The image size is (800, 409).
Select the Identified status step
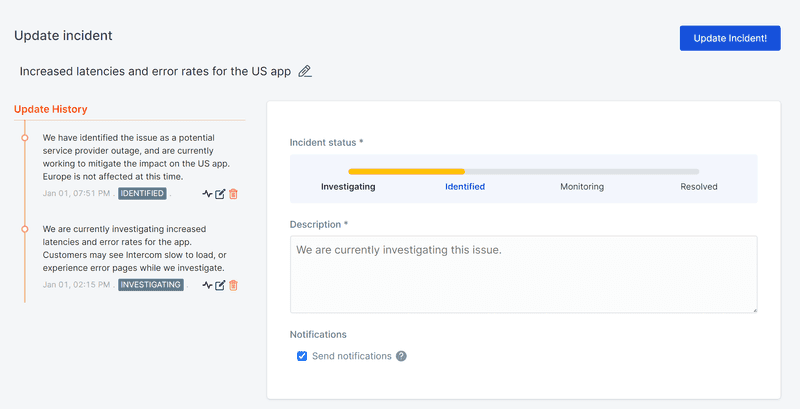point(465,187)
